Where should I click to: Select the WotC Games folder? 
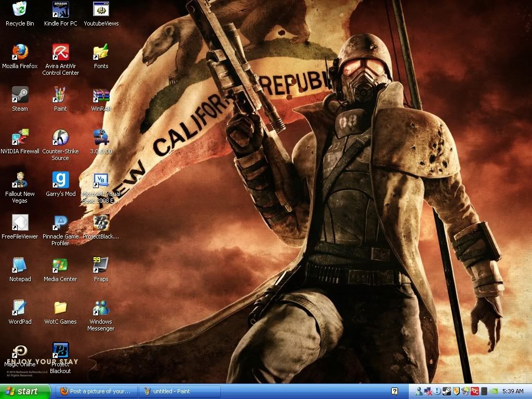tap(60, 312)
